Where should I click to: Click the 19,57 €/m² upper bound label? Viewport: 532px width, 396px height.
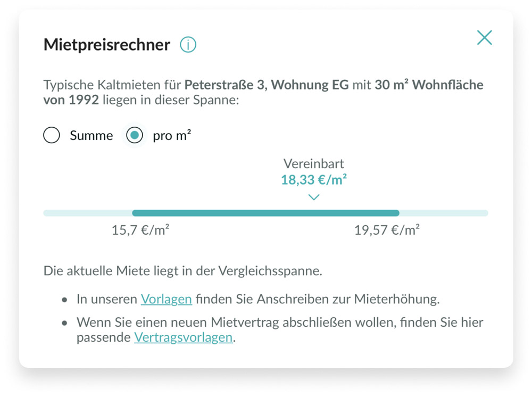click(387, 231)
